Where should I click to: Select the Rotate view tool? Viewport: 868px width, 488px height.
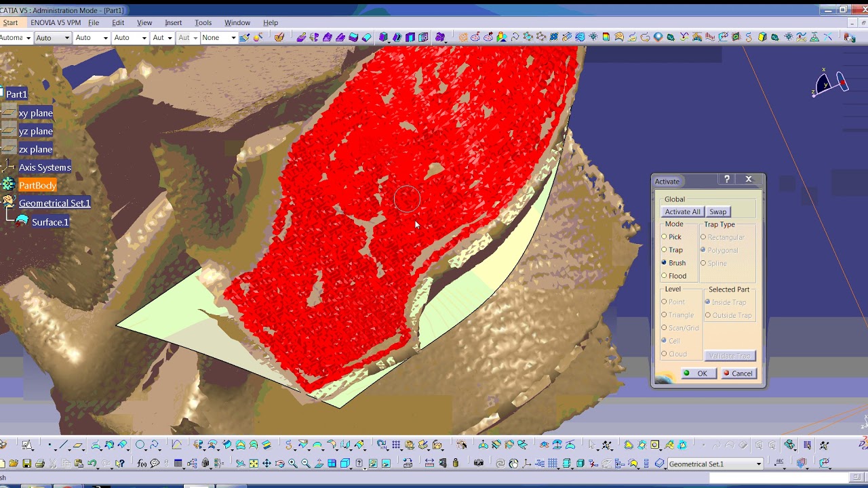[x=279, y=464]
